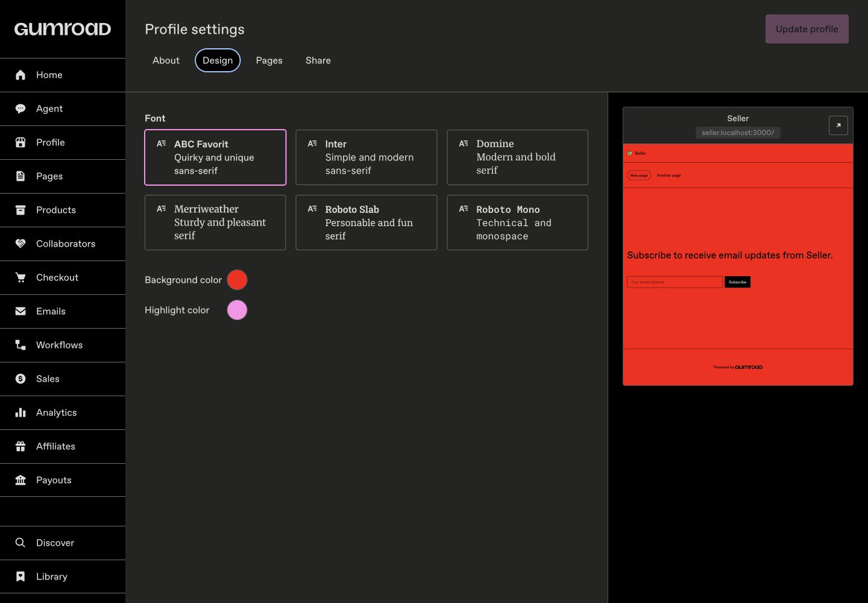The image size is (868, 603).
Task: Open the red Background color picker
Action: click(x=237, y=280)
